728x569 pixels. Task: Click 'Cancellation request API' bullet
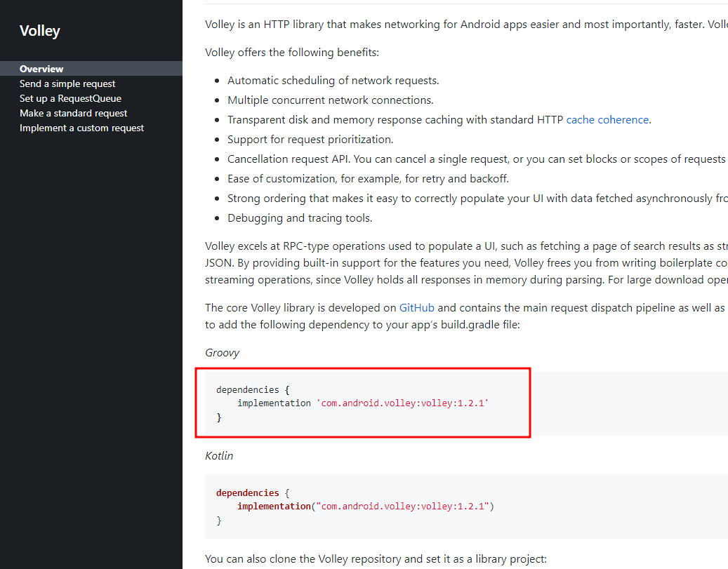[x=477, y=159]
